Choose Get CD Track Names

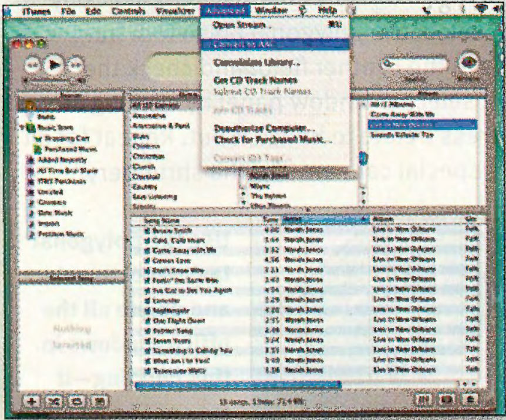tap(275, 80)
